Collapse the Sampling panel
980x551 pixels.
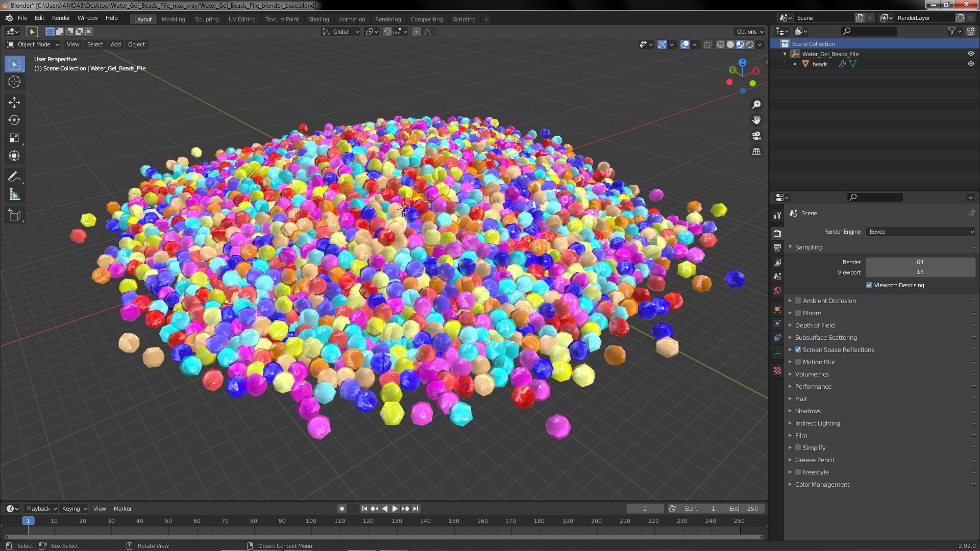coord(808,247)
